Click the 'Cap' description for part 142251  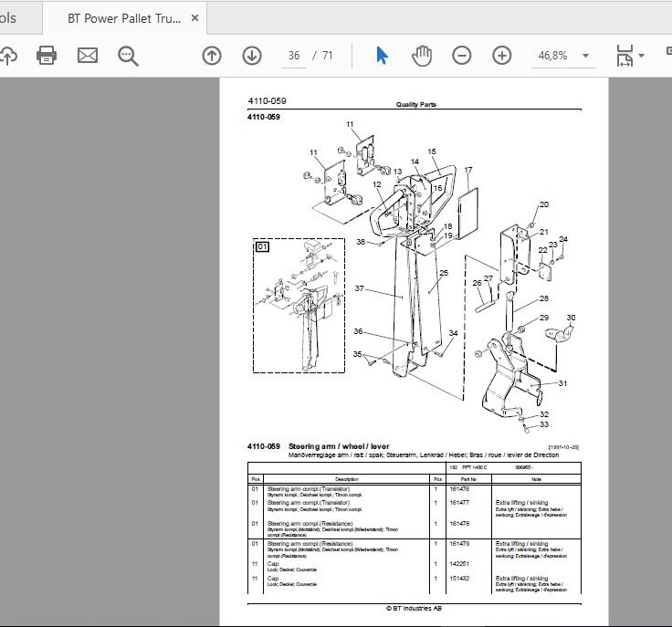tap(273, 564)
